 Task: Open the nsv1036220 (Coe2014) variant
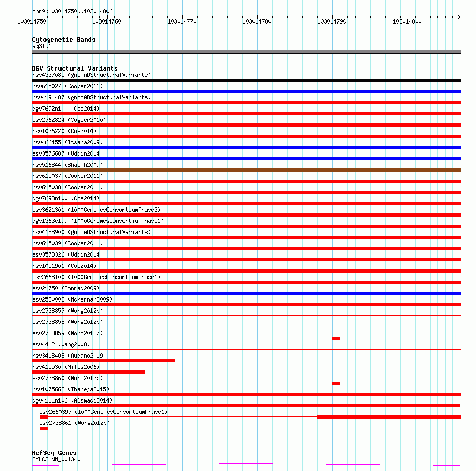(x=64, y=131)
